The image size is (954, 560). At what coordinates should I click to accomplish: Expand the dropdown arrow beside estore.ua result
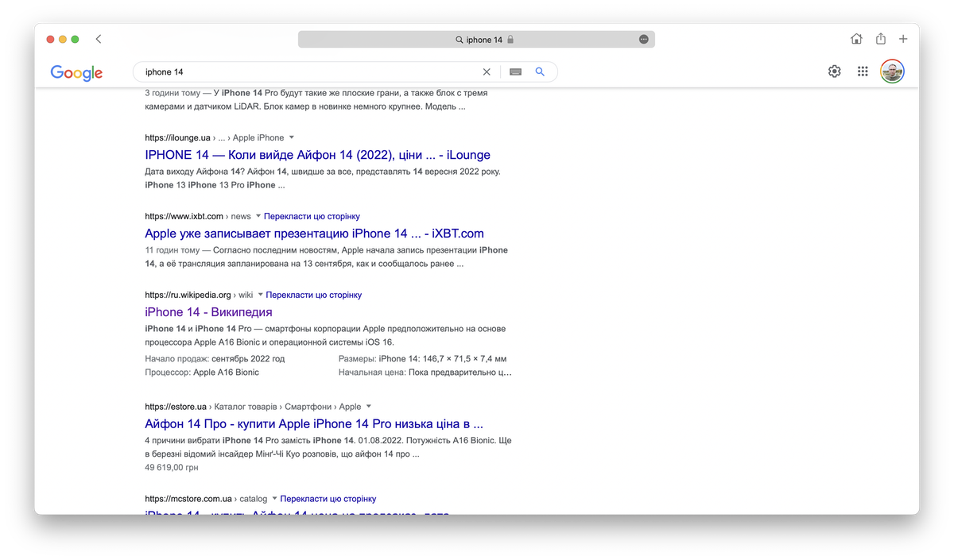[x=369, y=406]
